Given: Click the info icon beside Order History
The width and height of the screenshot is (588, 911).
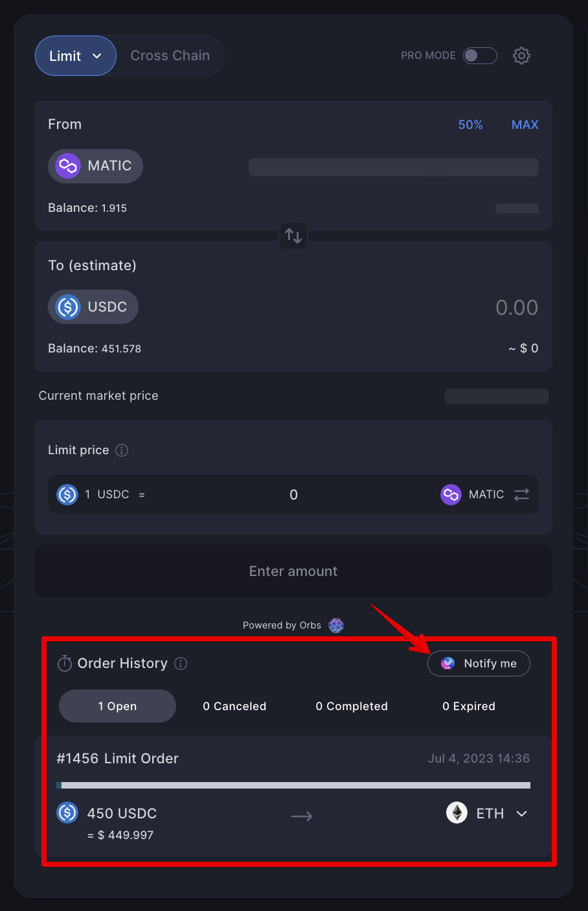Looking at the screenshot, I should pos(180,663).
